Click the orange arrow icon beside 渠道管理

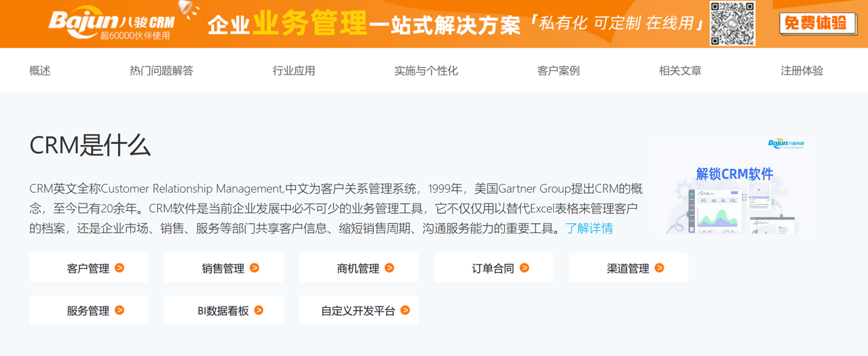660,268
